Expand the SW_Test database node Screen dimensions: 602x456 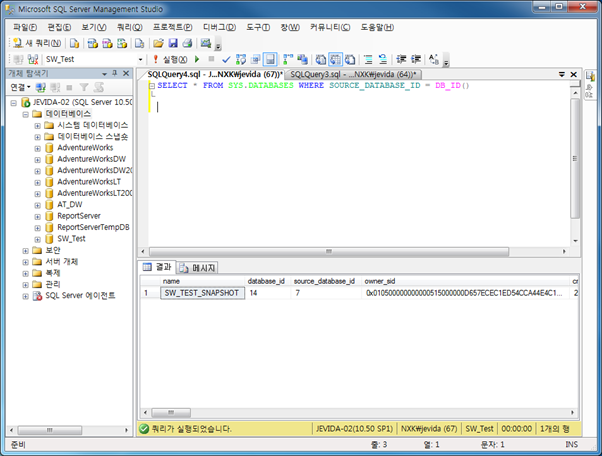point(37,239)
